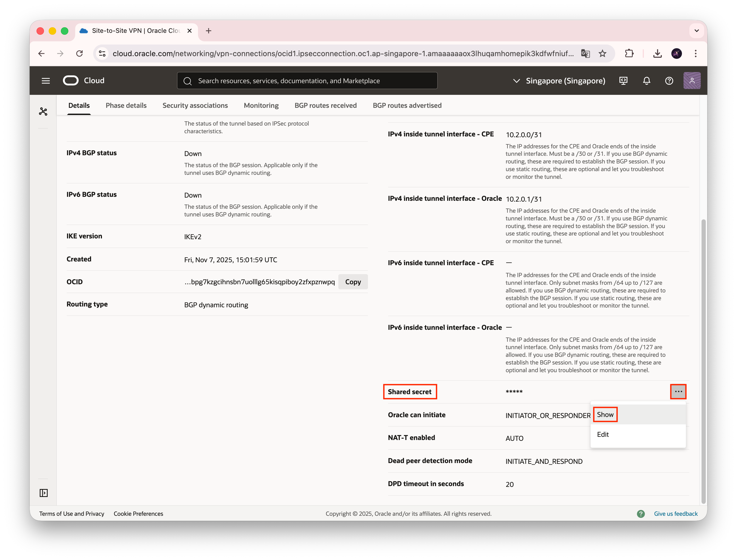
Task: Click the resource search field
Action: pyautogui.click(x=307, y=81)
